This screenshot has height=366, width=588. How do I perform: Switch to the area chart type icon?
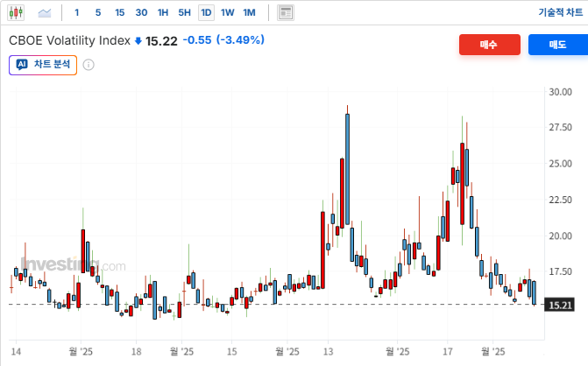[44, 13]
